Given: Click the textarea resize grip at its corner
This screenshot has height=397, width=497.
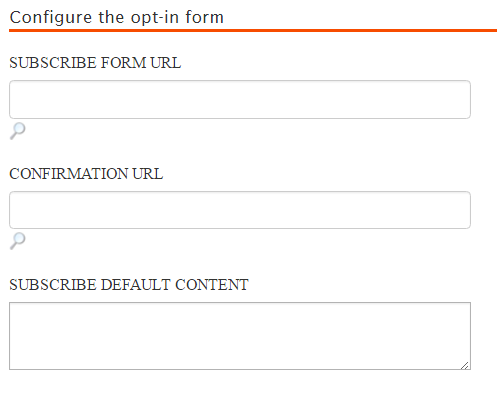Looking at the screenshot, I should (465, 365).
